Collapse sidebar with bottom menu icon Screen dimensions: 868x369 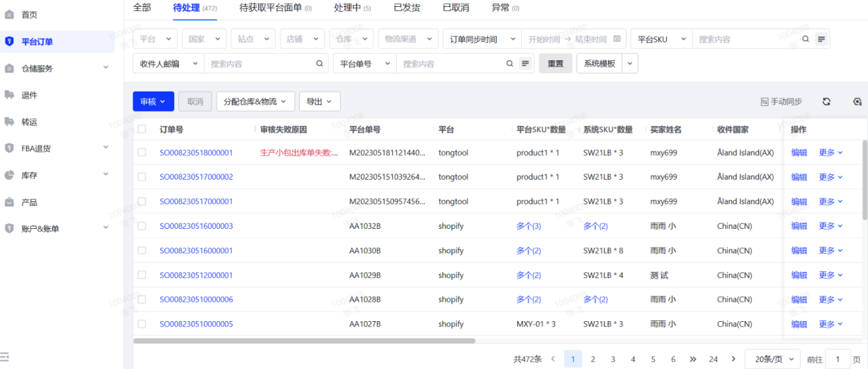[5, 357]
